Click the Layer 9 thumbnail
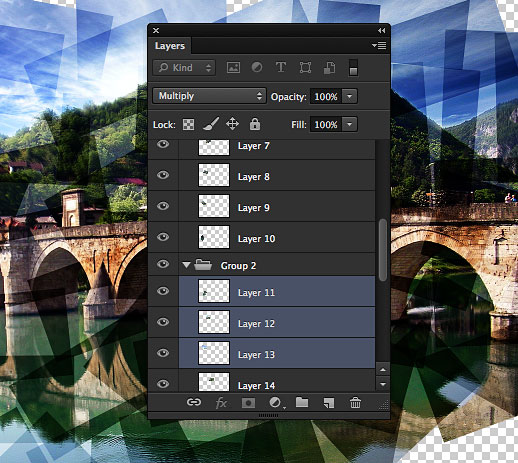518x463 pixels. pos(214,206)
